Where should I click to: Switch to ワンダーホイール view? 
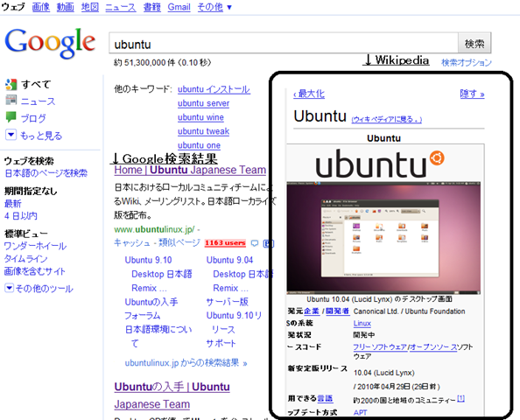(x=35, y=246)
